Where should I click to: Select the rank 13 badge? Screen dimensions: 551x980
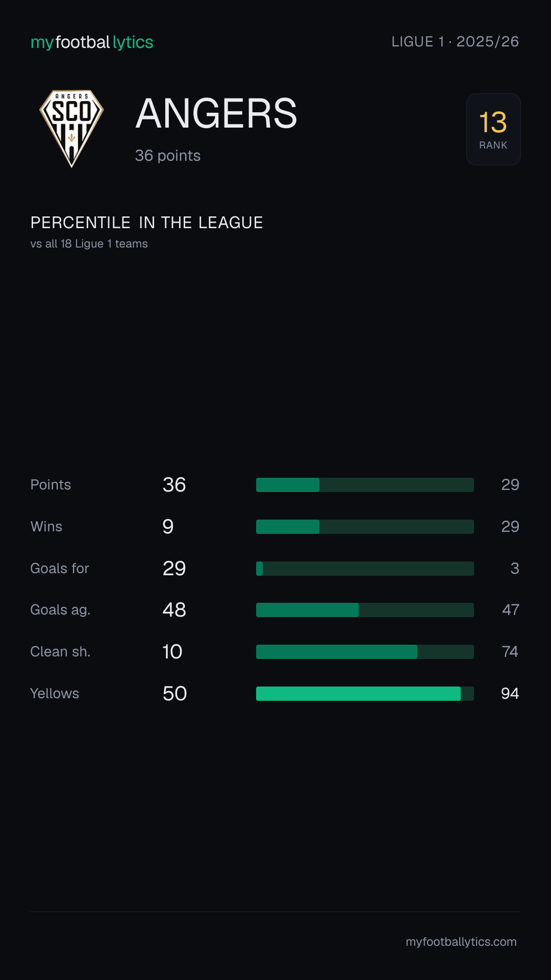coord(493,129)
